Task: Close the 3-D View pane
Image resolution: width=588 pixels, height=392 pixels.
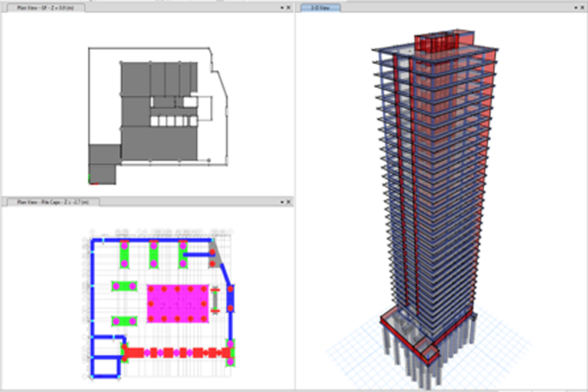Action: click(x=583, y=7)
